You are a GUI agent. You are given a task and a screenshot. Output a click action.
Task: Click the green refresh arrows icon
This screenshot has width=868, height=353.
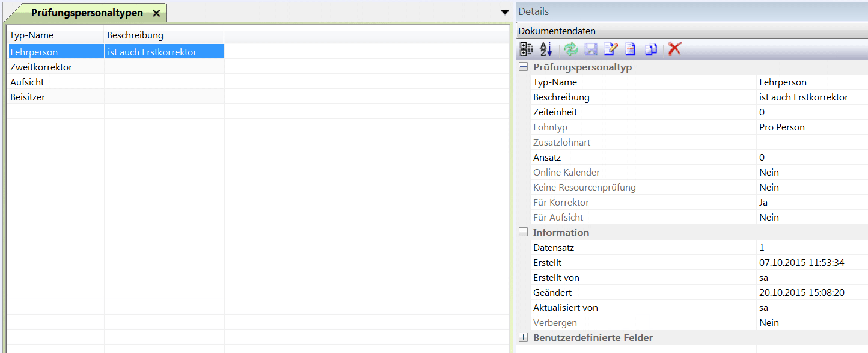coord(570,49)
